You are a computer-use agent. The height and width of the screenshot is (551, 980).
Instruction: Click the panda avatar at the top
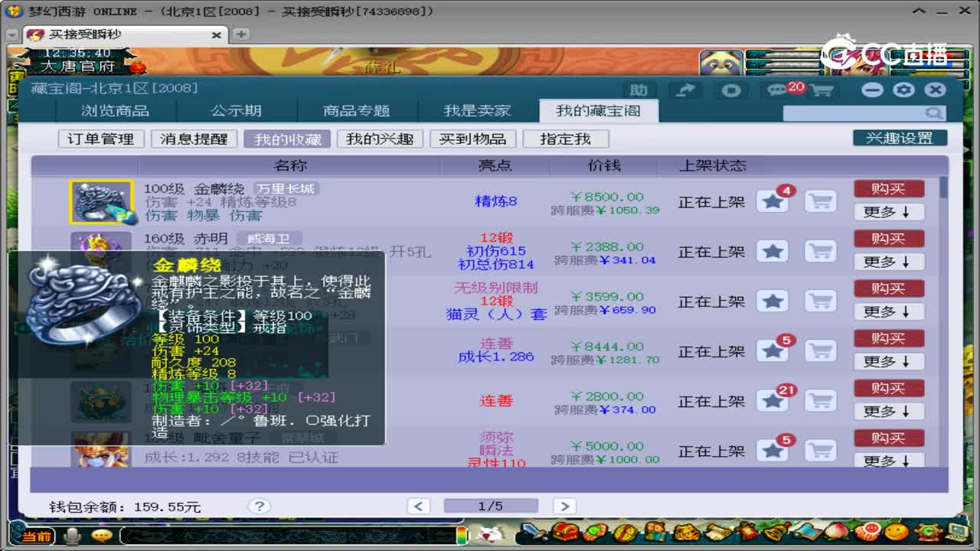pos(720,64)
